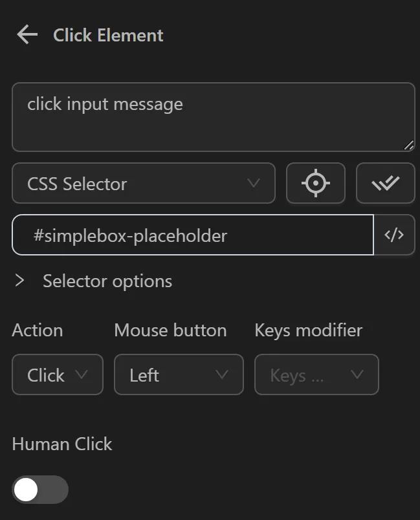
Task: Click the crosshair icon to pick a target
Action: tap(316, 183)
